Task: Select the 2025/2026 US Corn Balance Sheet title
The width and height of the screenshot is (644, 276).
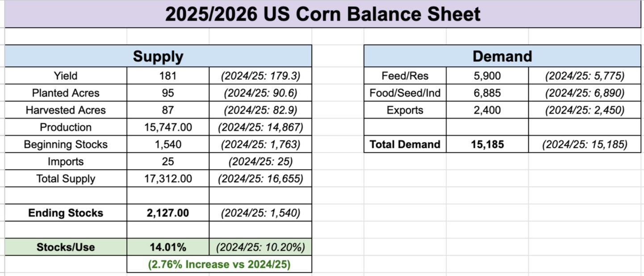Action: pos(322,14)
